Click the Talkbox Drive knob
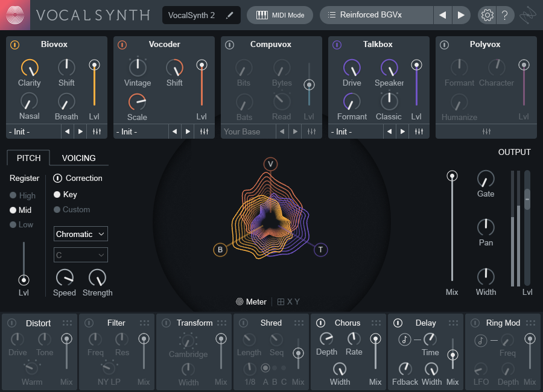 (x=352, y=68)
